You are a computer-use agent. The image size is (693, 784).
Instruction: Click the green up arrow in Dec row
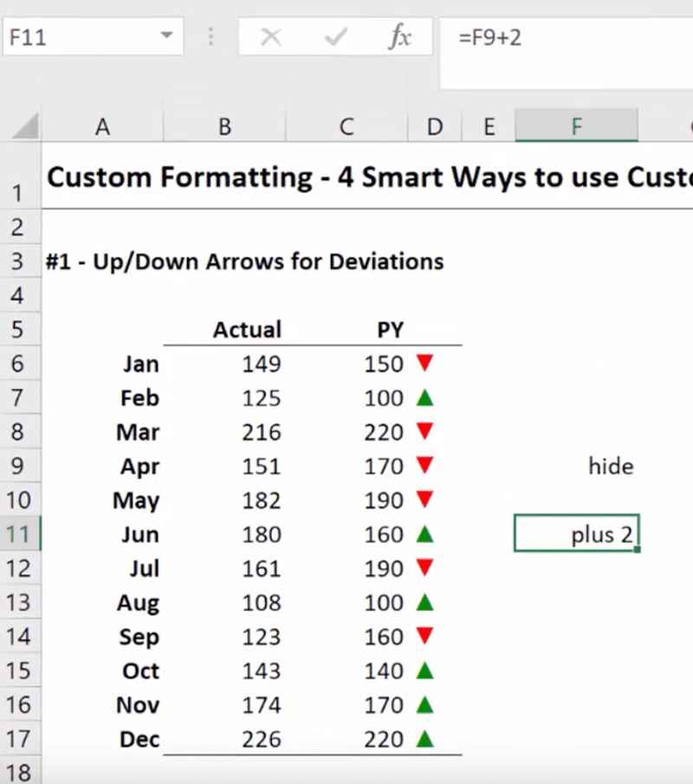424,739
